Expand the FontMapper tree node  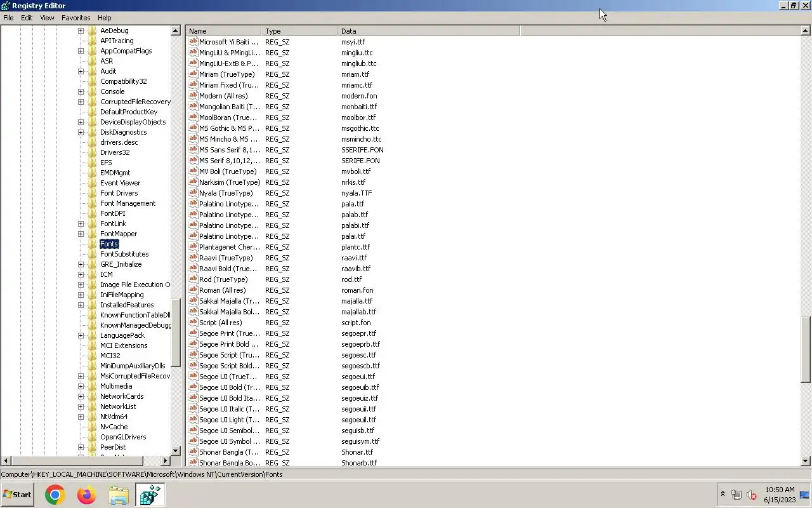(x=81, y=234)
